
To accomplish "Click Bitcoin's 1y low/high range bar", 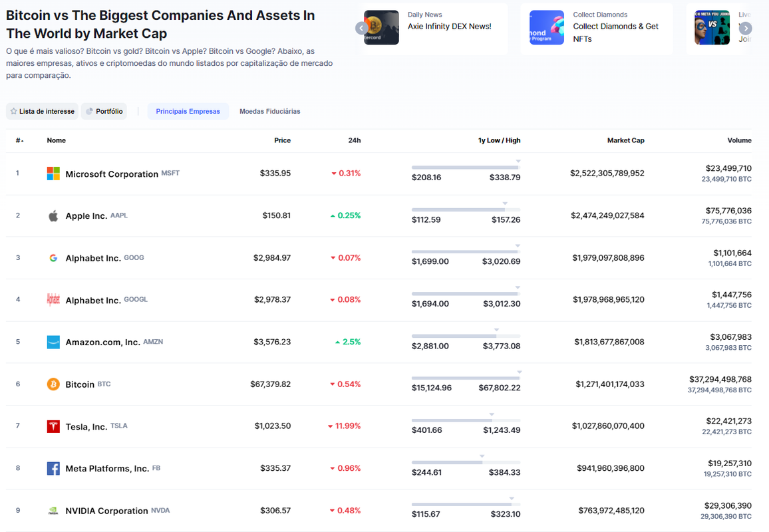I will point(466,378).
